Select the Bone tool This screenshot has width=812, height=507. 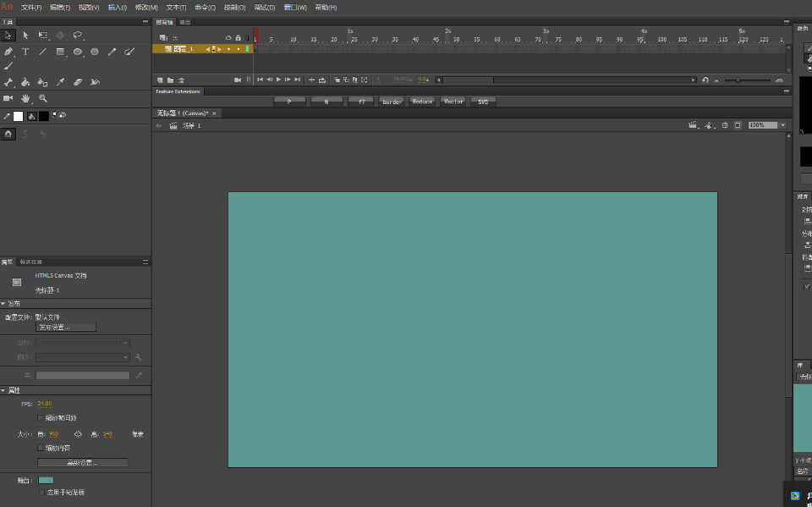tap(8, 82)
